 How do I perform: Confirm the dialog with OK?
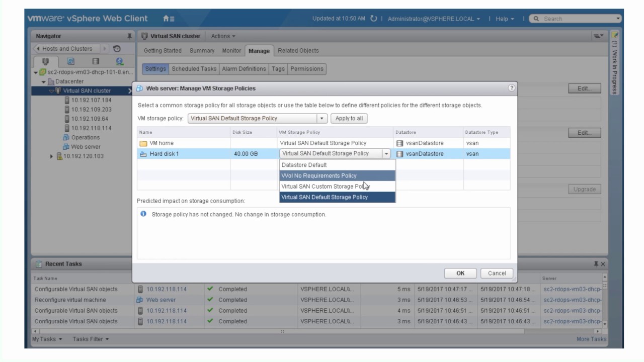[460, 273]
